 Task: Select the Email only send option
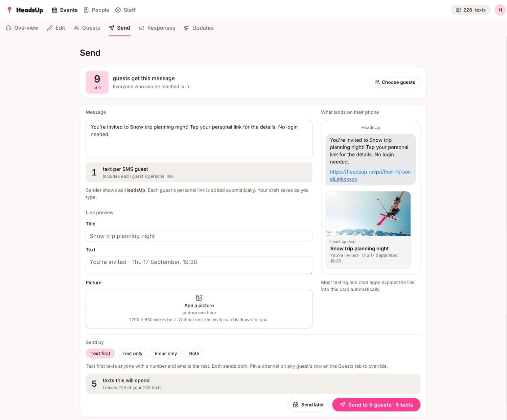[166, 354]
